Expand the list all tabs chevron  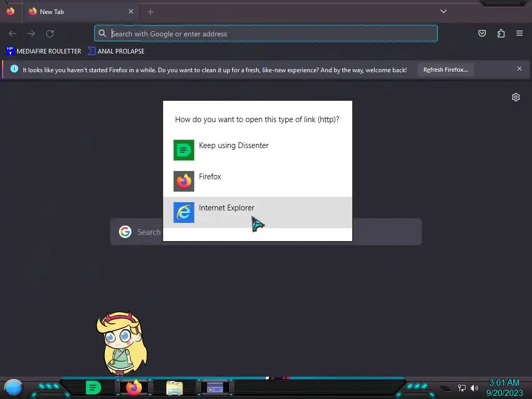click(x=444, y=11)
